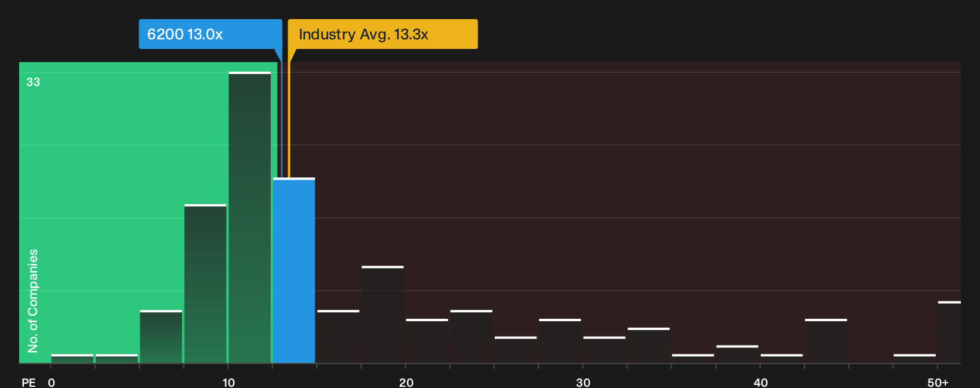
Task: Select the bar just right of PE 20
Action: coord(427,341)
